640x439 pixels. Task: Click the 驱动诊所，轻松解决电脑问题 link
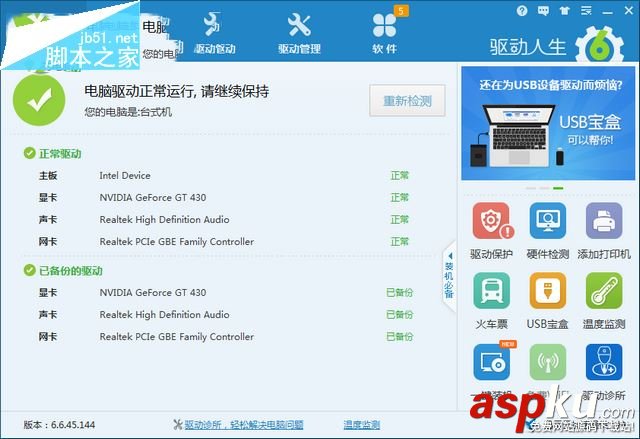(x=244, y=425)
